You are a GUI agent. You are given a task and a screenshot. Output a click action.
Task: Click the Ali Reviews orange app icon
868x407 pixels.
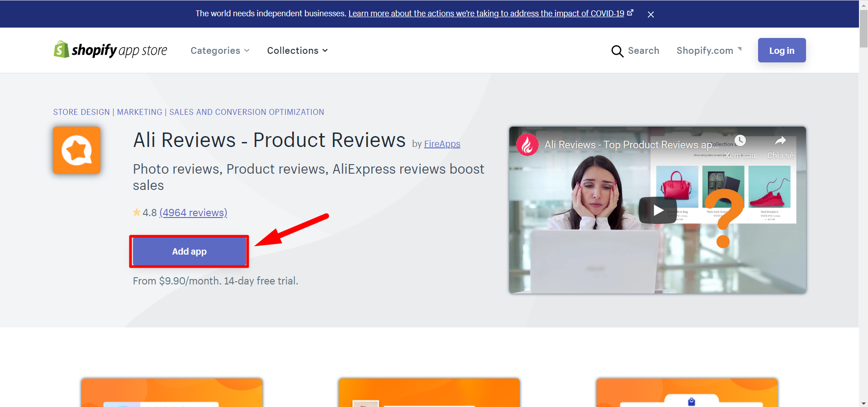(76, 150)
